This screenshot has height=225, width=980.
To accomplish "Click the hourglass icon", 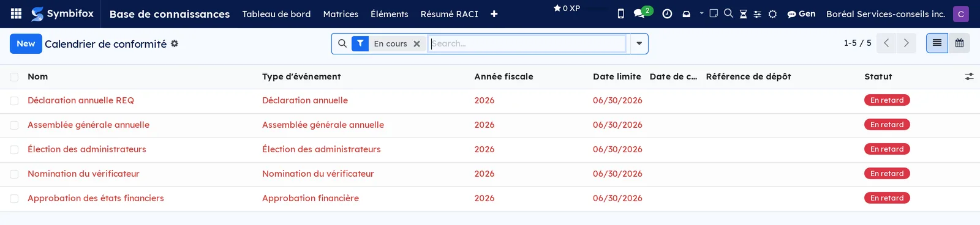I will click(743, 14).
